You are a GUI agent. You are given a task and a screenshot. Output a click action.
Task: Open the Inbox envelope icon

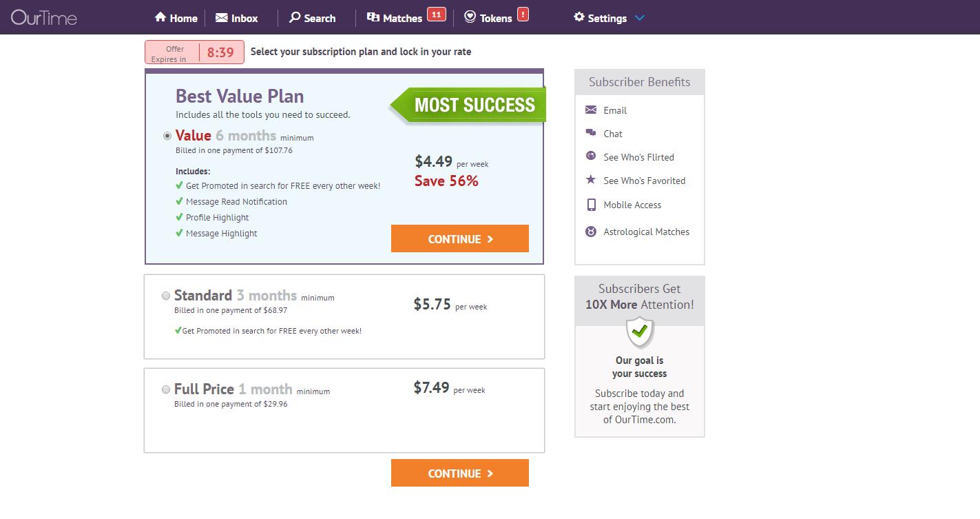(221, 18)
